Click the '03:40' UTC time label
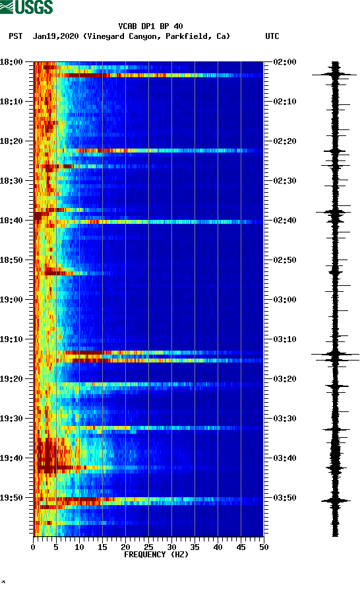364x589 pixels. (285, 458)
